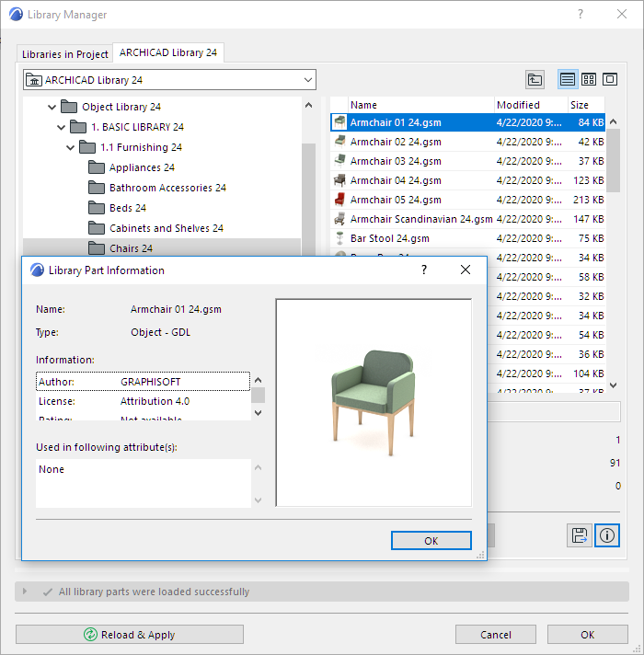Click OK in Library Part Information dialog
Screen dimensions: 644x655
431,541
